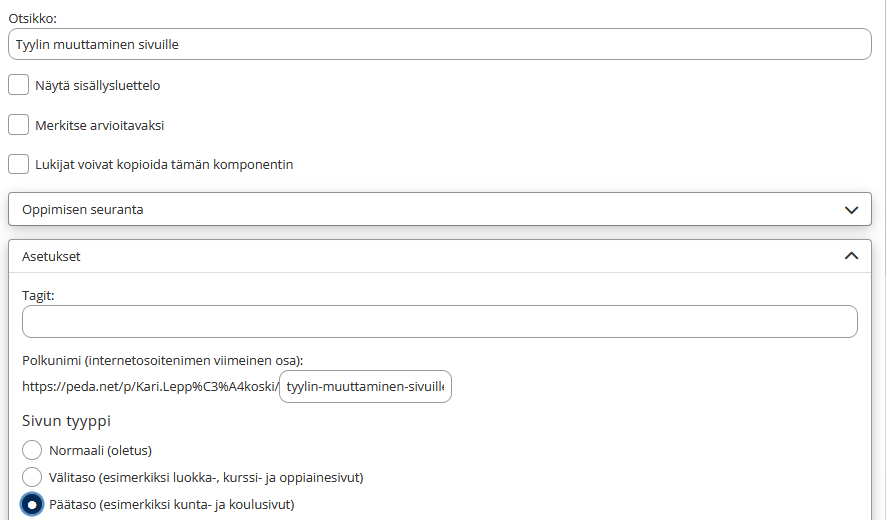The height and width of the screenshot is (520, 886).
Task: Tick the Merkitse arvioitavaksi checkbox
Action: pos(18,125)
